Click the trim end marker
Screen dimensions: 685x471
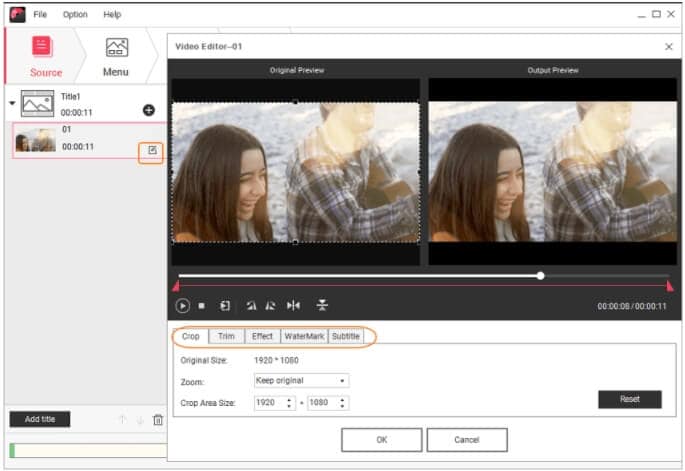669,286
